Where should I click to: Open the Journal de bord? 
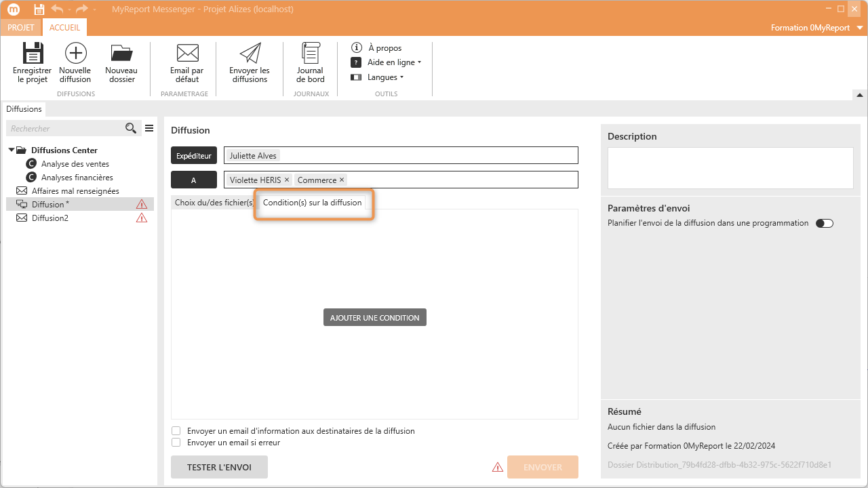tap(311, 54)
